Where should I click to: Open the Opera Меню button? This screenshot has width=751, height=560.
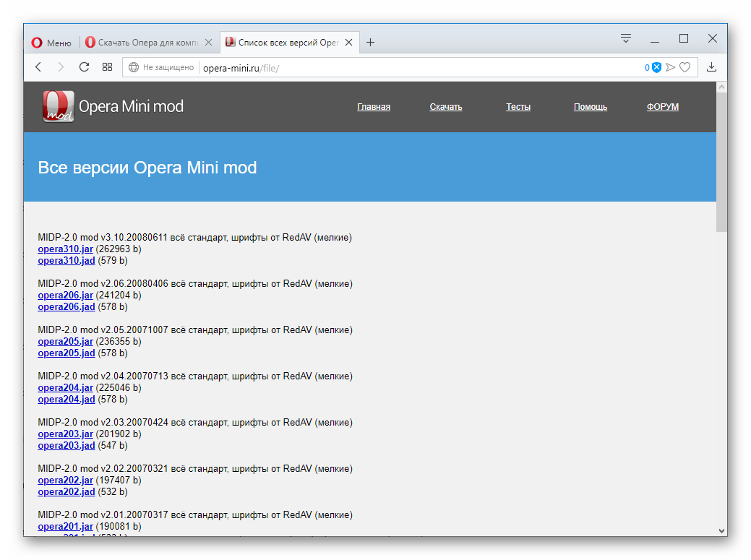[51, 43]
